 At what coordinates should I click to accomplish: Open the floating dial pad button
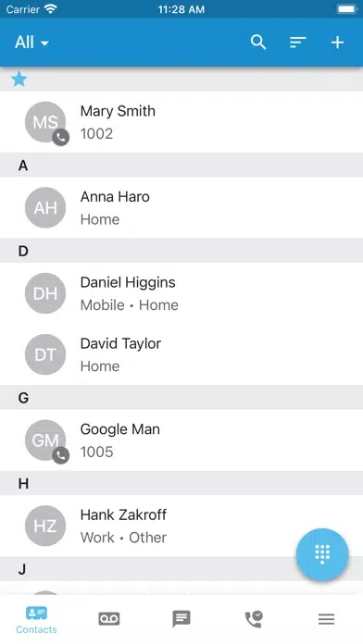click(x=322, y=554)
